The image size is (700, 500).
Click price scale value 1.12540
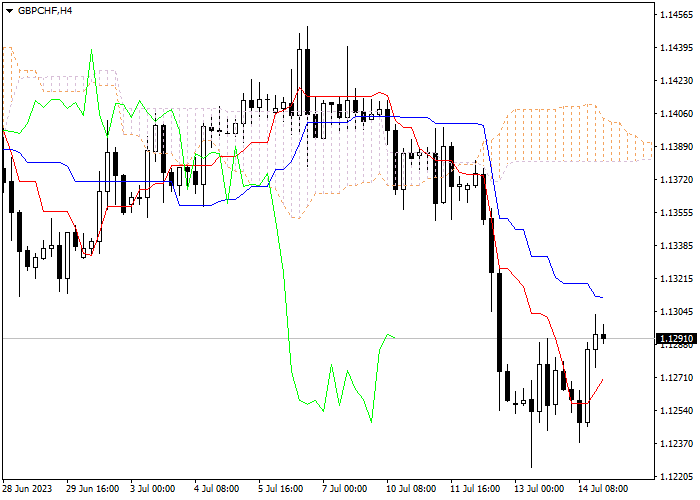[x=676, y=411]
